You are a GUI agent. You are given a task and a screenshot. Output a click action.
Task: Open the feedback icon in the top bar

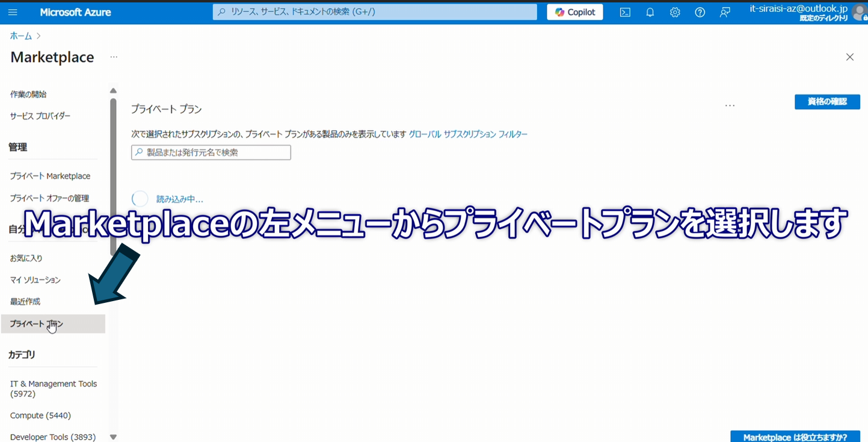725,12
